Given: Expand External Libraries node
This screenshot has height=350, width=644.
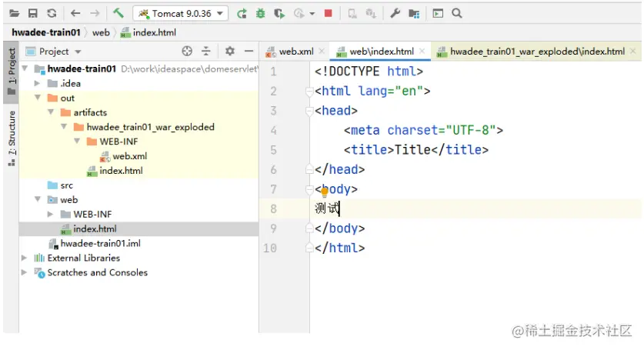Looking at the screenshot, I should click(x=24, y=258).
